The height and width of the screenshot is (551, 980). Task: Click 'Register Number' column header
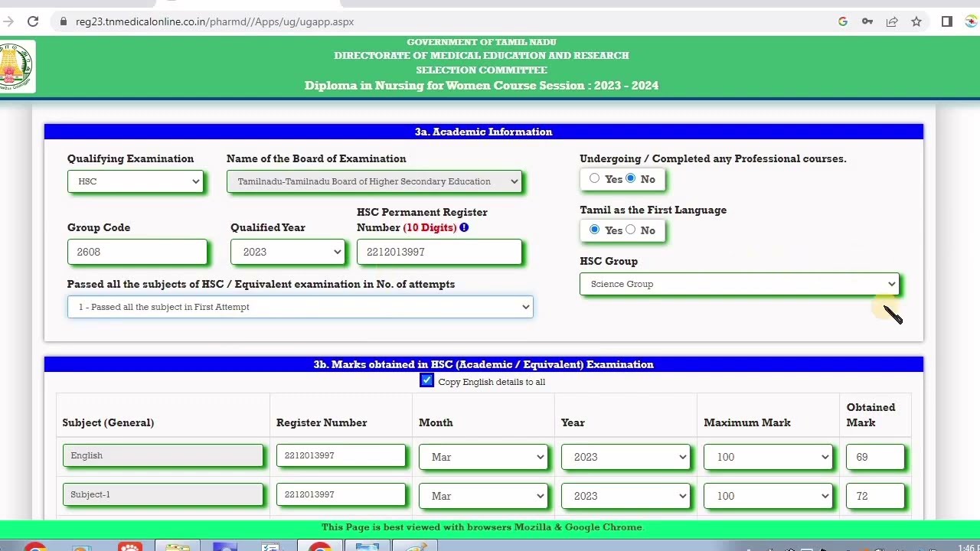(x=322, y=422)
